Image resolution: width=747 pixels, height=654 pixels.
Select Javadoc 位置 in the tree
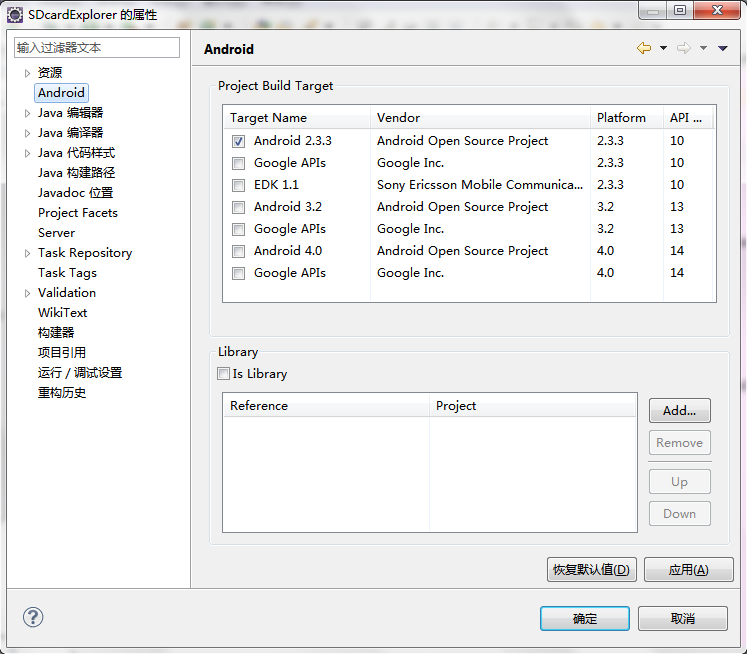click(76, 192)
